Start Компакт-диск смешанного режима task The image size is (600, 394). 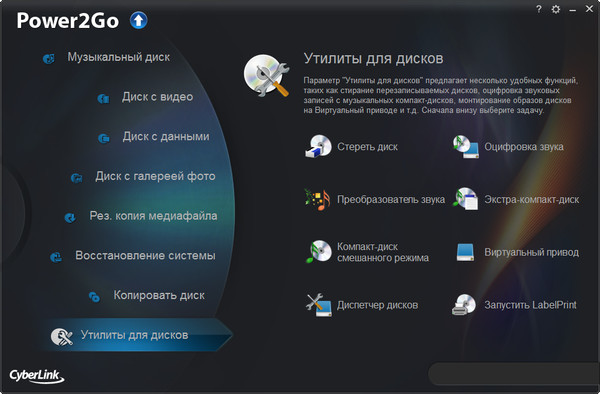point(383,252)
